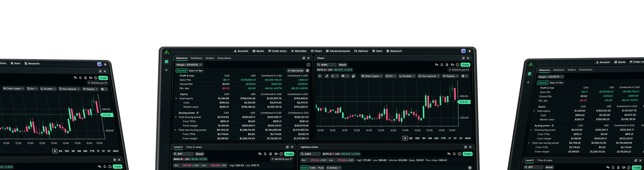Open Margin -21345678 dropdown in center window
The width and height of the screenshot is (644, 170).
[x=189, y=65]
